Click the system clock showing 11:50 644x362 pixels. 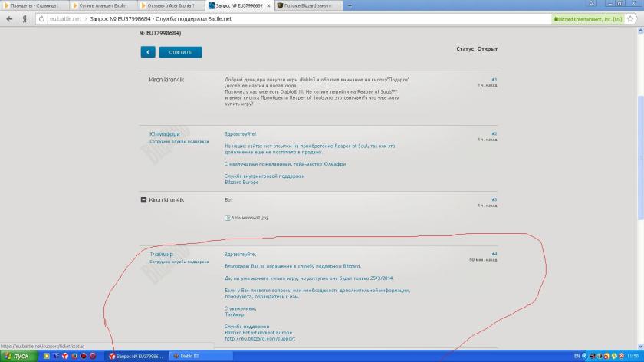click(633, 356)
